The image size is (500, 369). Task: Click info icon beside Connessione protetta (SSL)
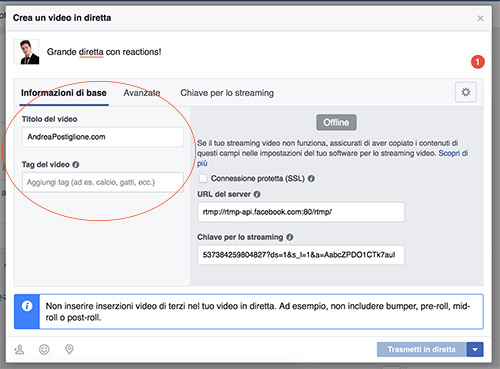click(311, 178)
